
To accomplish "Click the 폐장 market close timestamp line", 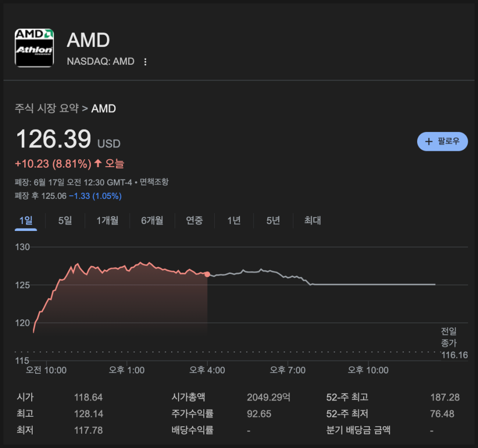I will (x=73, y=182).
